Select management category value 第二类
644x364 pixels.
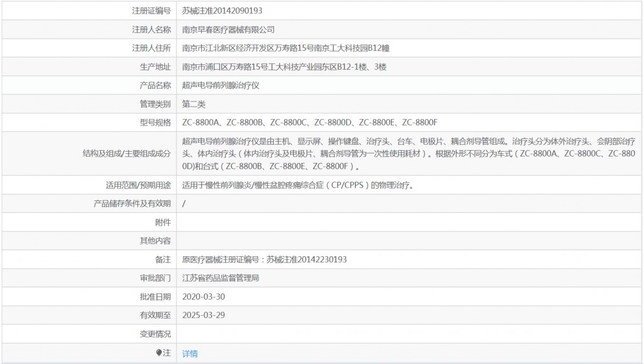(194, 104)
